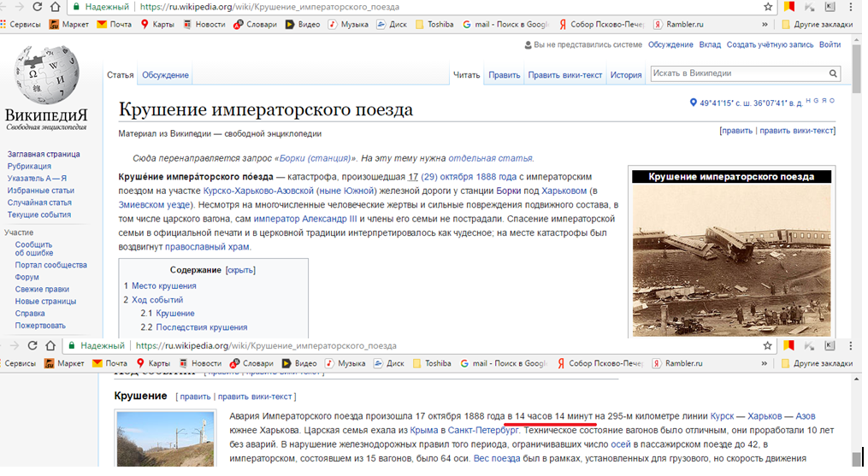Open Home page from the upper browser toolbar

pos(55,7)
